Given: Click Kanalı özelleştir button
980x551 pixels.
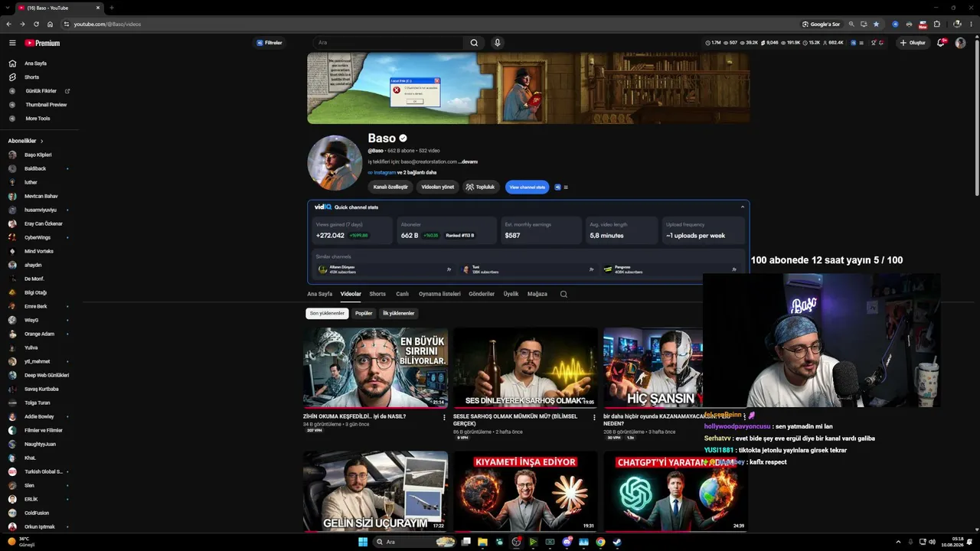Looking at the screenshot, I should click(x=390, y=187).
